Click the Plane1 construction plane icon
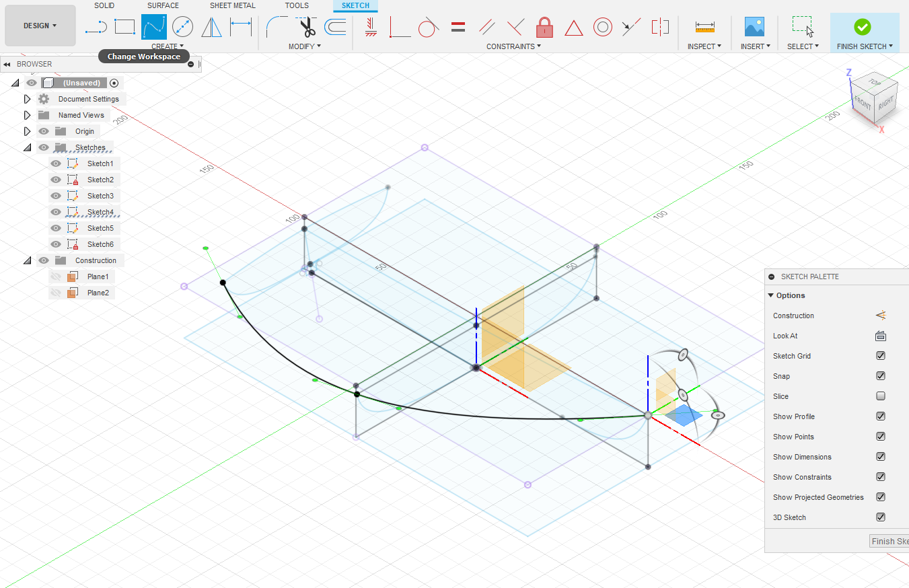The image size is (909, 588). coord(74,277)
